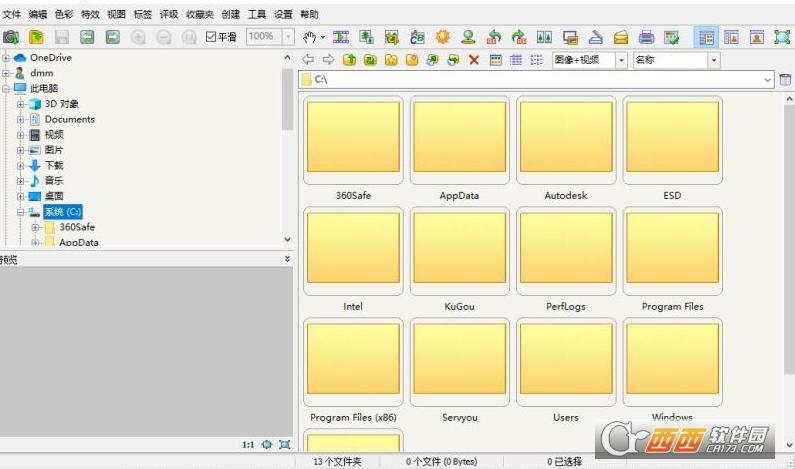
Task: Click the move-to-folder icon
Action: (x=453, y=60)
